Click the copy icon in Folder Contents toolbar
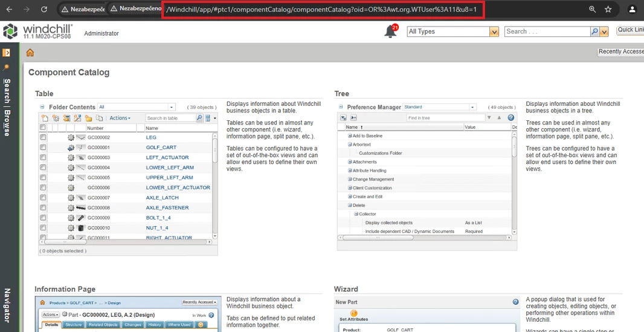This screenshot has width=644, height=332. (99, 118)
